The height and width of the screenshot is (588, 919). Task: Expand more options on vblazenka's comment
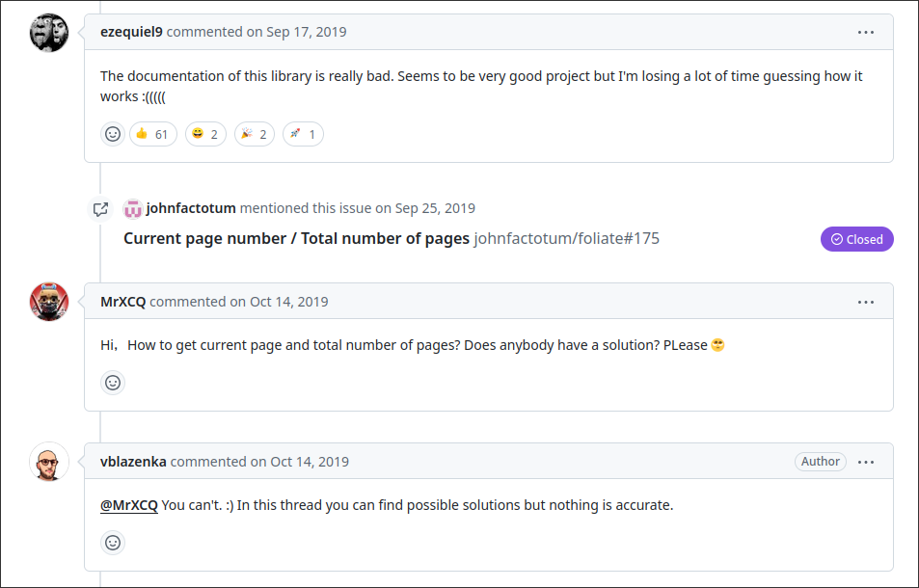click(x=866, y=462)
